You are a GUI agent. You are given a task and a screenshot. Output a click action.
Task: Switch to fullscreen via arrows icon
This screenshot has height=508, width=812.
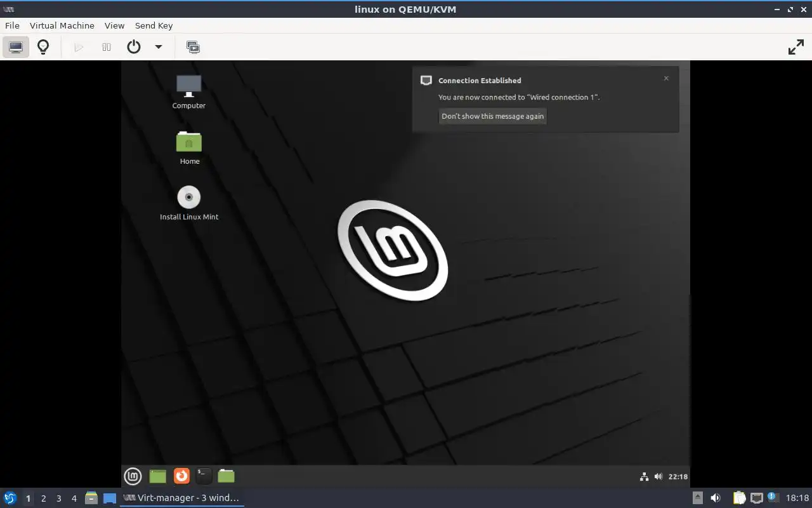pyautogui.click(x=796, y=47)
